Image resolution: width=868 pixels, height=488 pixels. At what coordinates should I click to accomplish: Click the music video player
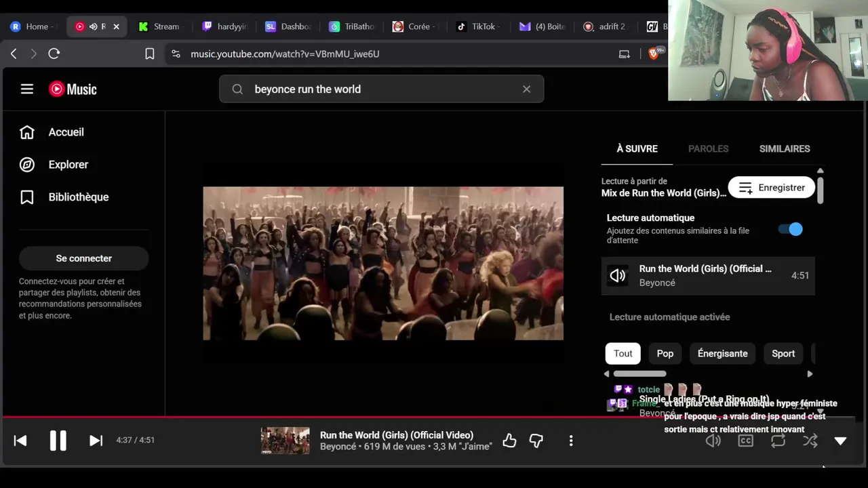point(383,264)
